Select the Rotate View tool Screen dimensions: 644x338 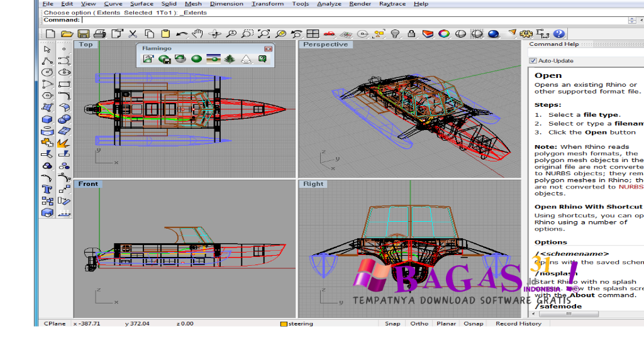click(215, 34)
